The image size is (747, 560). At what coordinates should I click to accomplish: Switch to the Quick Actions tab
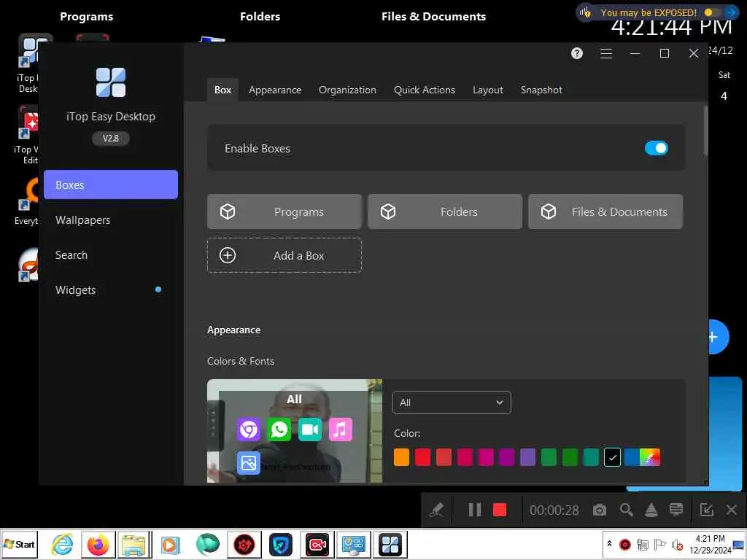point(425,90)
